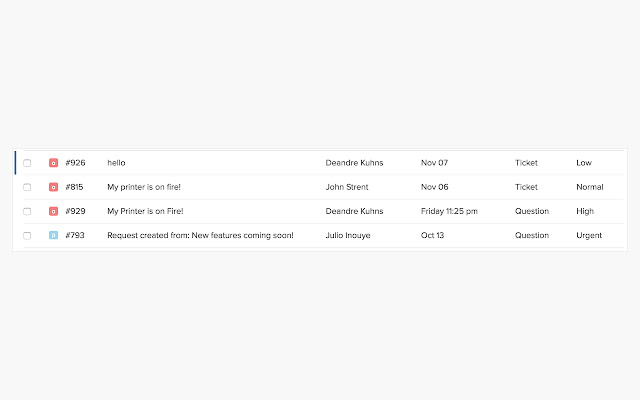Mark the checkbox for ticket #793
The height and width of the screenshot is (400, 640).
[x=27, y=236]
